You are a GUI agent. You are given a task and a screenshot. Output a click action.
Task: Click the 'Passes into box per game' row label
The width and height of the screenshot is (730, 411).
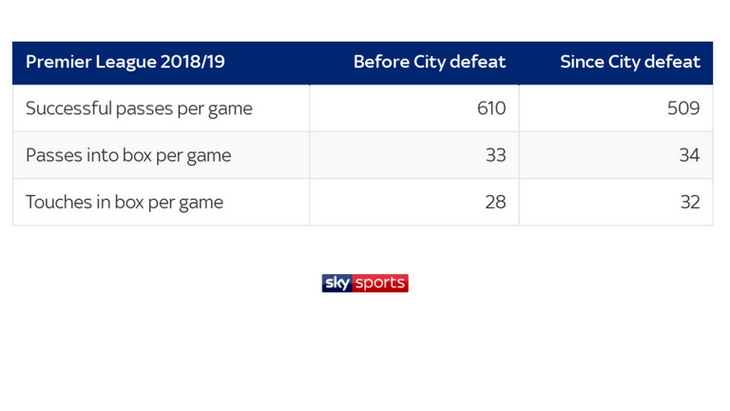[x=128, y=155]
